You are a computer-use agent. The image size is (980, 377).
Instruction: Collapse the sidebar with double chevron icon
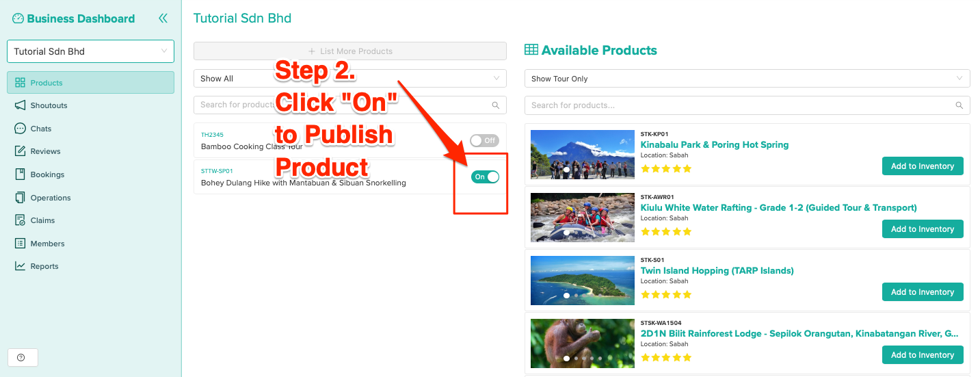163,18
